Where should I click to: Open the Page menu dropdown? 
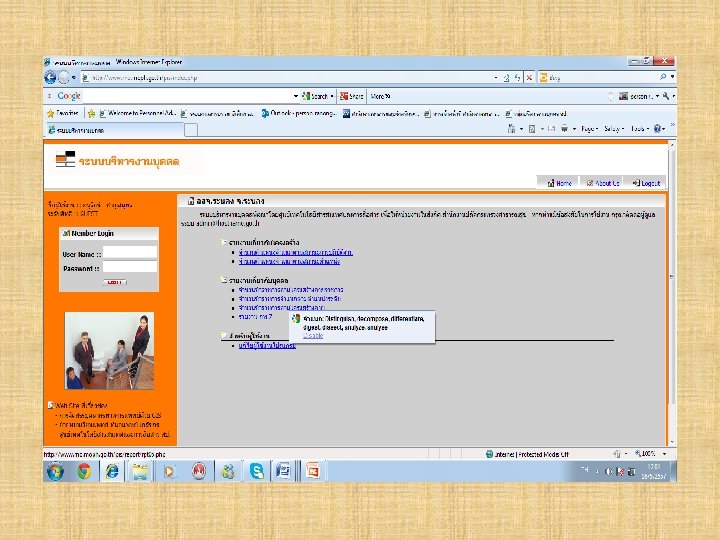(x=589, y=129)
